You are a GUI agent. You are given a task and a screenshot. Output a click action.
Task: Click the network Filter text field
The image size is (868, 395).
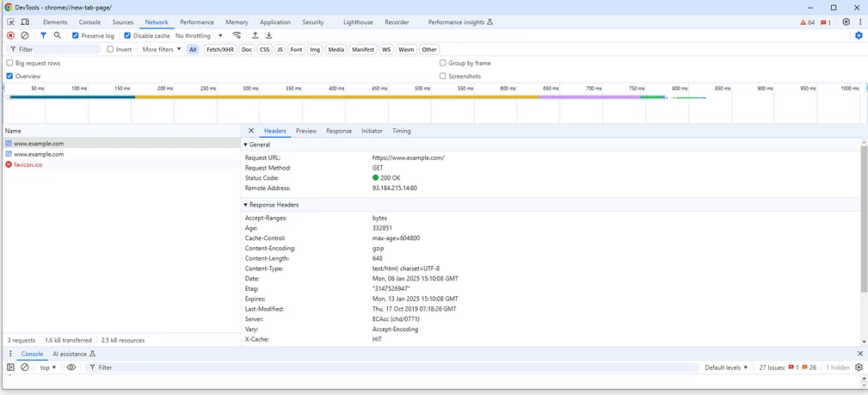(x=55, y=49)
